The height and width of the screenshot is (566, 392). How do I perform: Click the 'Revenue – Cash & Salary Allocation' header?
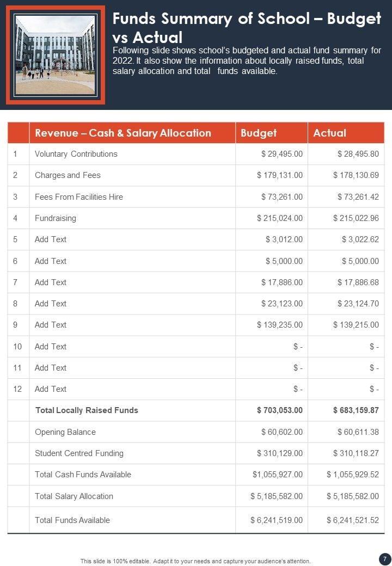coord(122,133)
